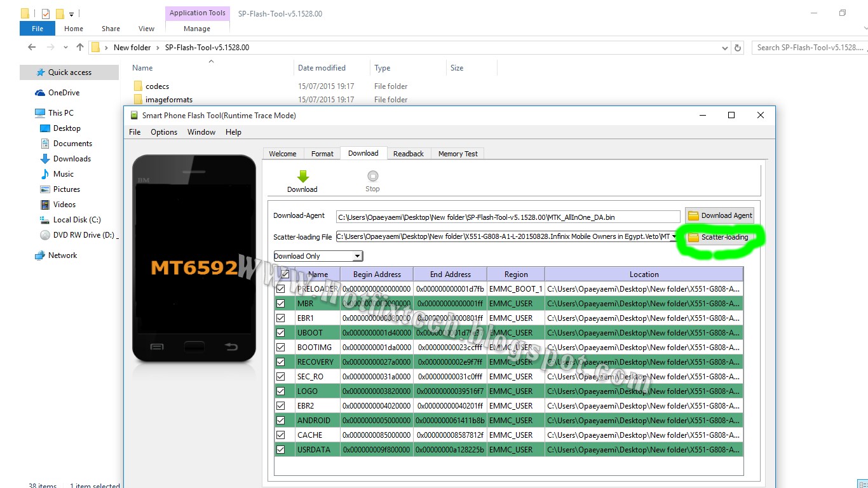
Task: Uncheck the USRDATA partition checkbox
Action: tap(281, 450)
